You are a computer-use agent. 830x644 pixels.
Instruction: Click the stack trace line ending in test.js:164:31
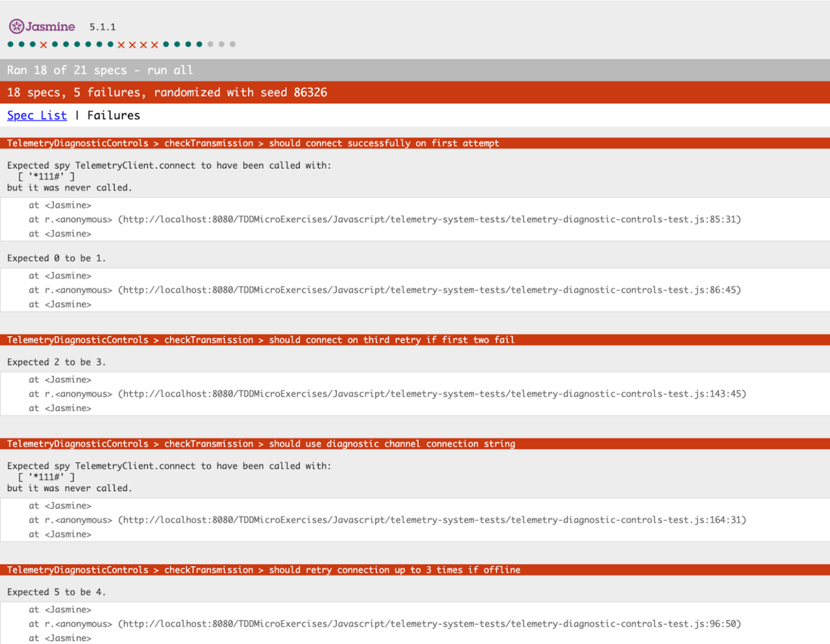coord(387,520)
